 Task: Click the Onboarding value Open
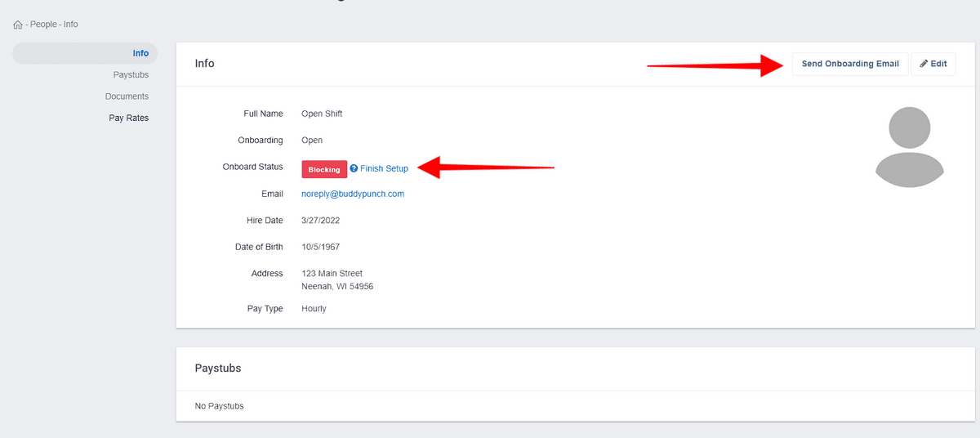tap(312, 140)
